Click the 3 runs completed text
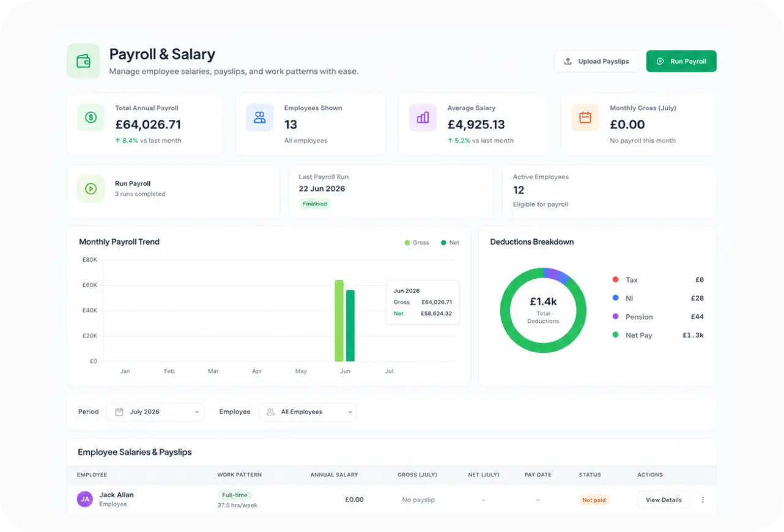The height and width of the screenshot is (532, 784). [140, 194]
